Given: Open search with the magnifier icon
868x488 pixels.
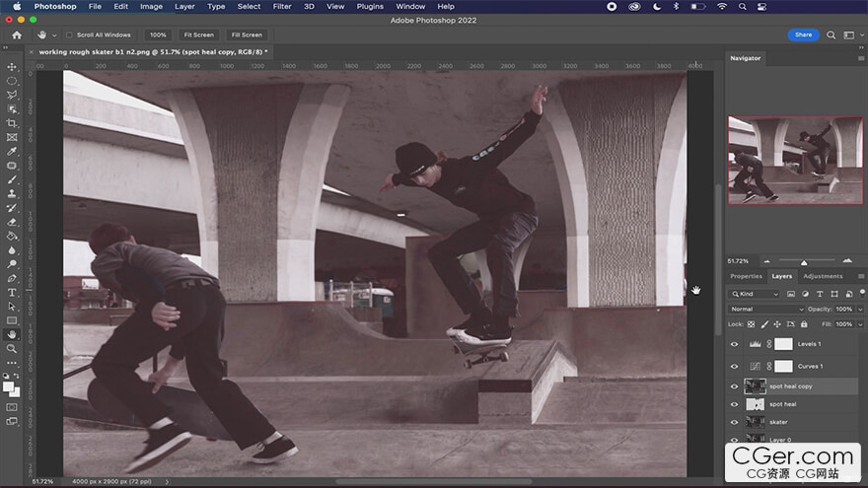Looking at the screenshot, I should click(x=832, y=35).
